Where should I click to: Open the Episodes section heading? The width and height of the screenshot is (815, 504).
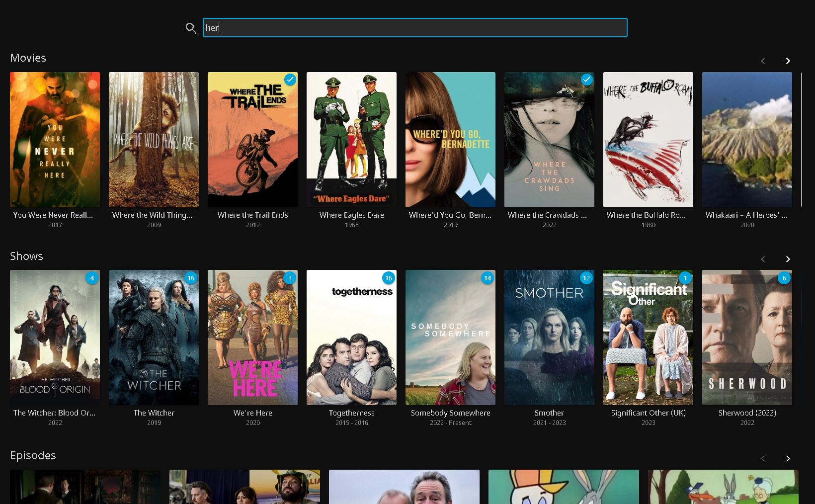tap(33, 455)
